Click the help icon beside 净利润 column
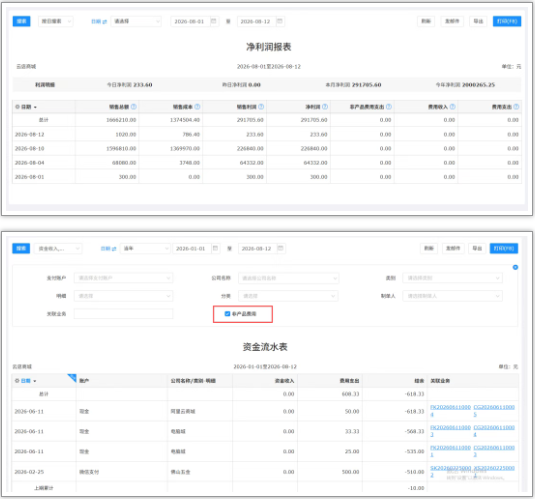The width and height of the screenshot is (535, 499). pos(325,107)
